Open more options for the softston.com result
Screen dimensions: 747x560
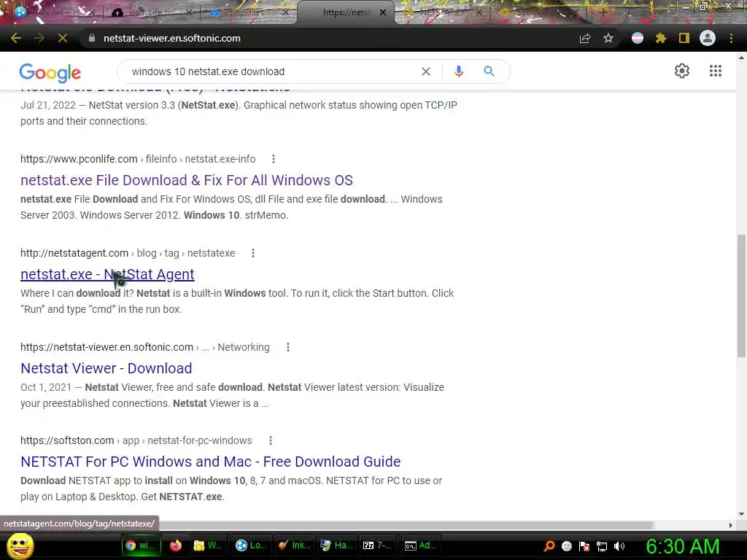[271, 440]
